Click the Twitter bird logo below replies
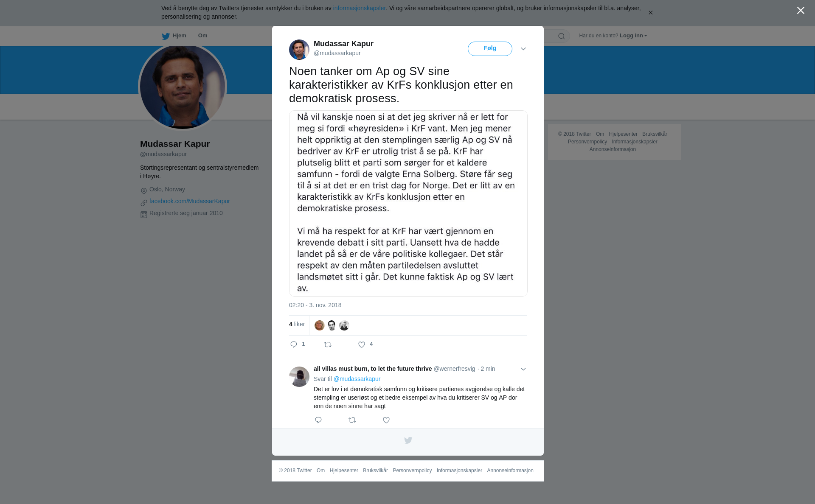Viewport: 815px width, 504px height. 408,440
